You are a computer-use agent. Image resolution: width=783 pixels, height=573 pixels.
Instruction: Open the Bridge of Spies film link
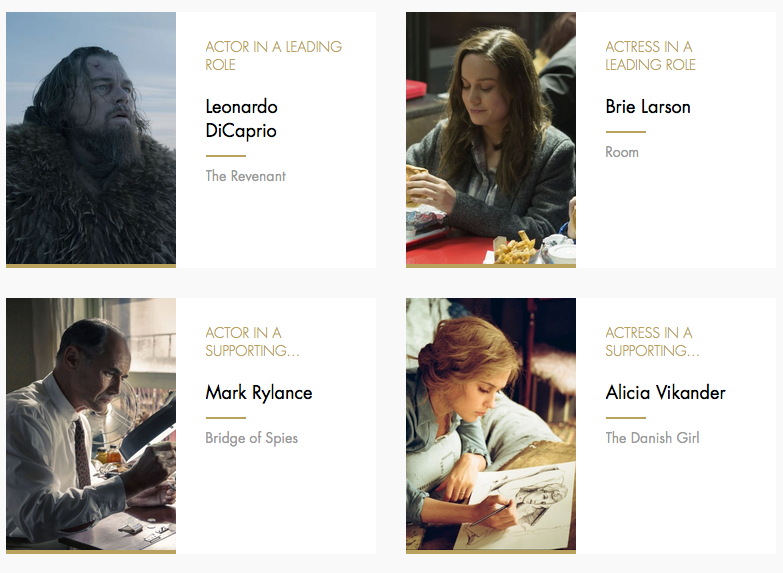coord(251,438)
